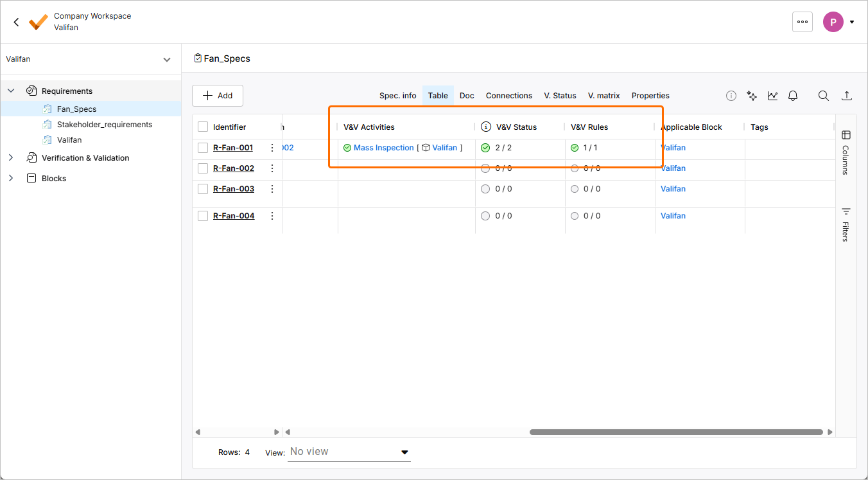The image size is (868, 480).
Task: Open the kebab menu for R-Fan-004
Action: 272,216
